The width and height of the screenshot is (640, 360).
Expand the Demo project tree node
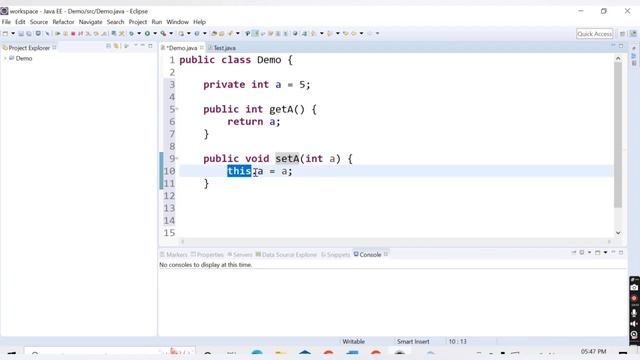point(5,58)
